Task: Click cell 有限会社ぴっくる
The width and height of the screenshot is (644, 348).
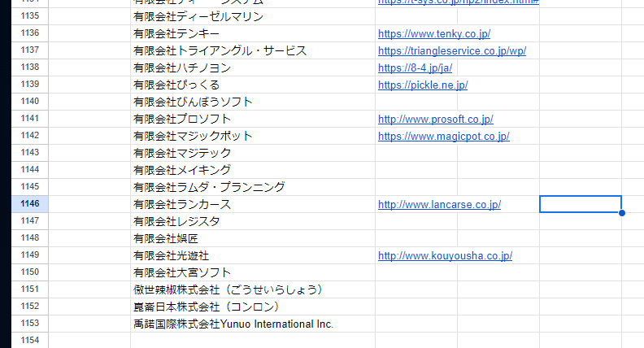Action: tap(253, 85)
